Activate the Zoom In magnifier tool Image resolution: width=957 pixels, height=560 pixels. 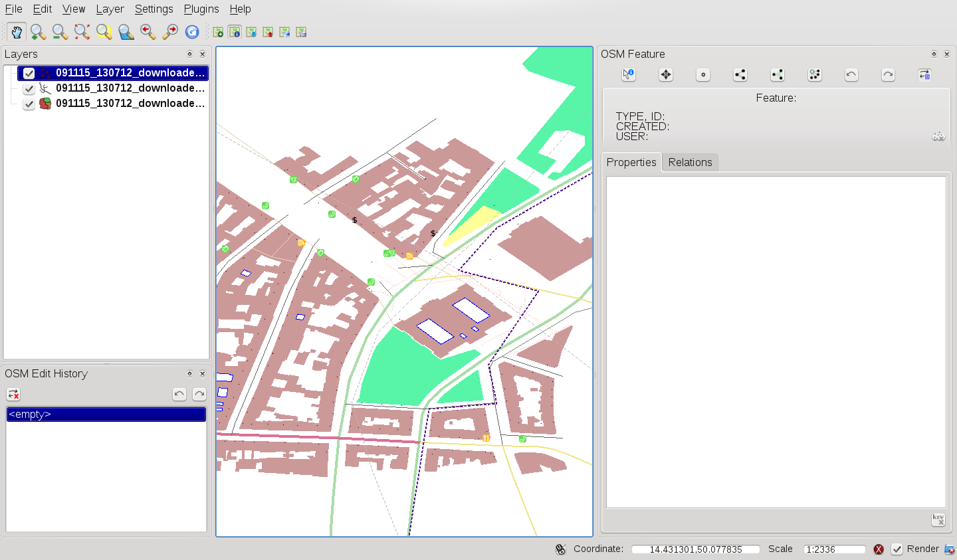coord(38,32)
